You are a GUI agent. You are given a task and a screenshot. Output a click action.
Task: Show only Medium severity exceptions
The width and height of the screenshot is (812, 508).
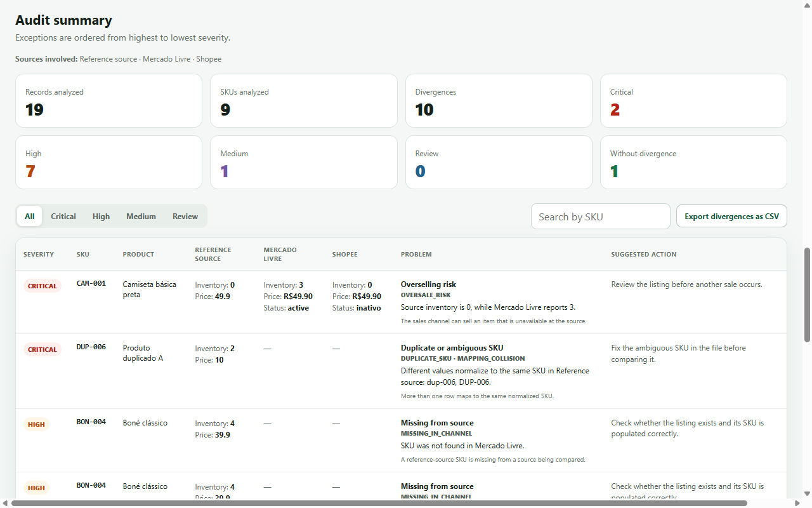(141, 217)
